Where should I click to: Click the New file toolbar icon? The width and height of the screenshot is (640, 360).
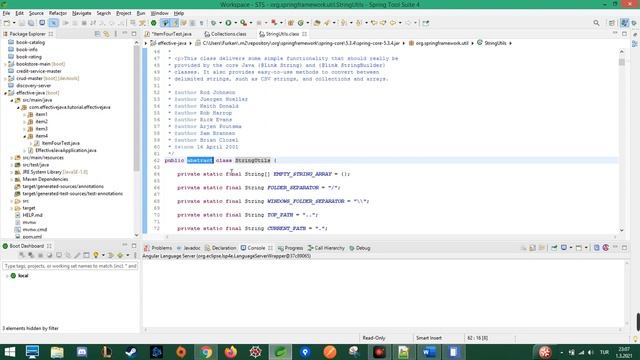[7, 23]
